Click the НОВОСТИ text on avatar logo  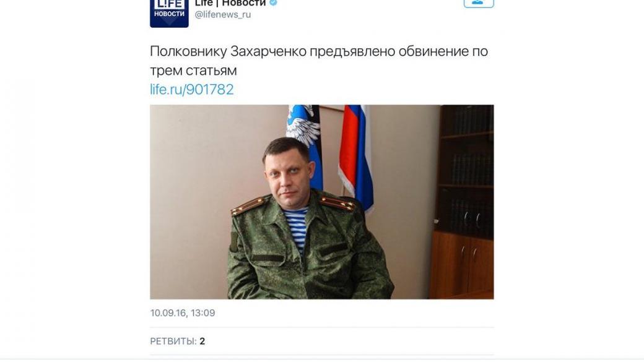pos(169,14)
